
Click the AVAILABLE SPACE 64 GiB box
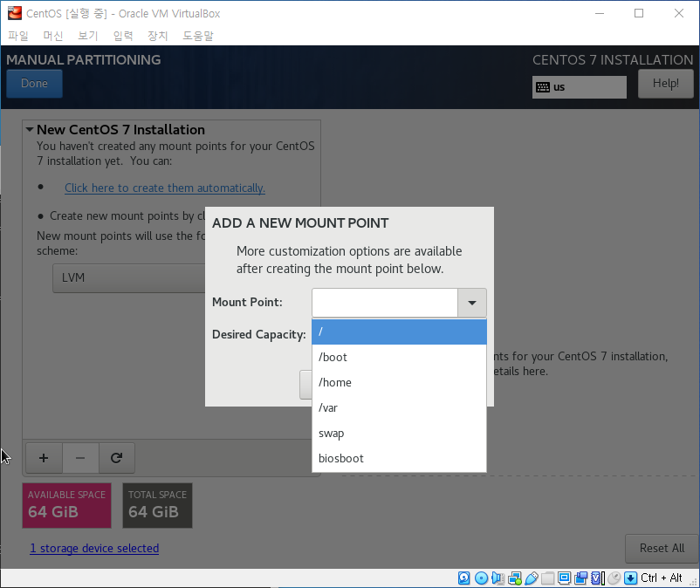coord(67,505)
